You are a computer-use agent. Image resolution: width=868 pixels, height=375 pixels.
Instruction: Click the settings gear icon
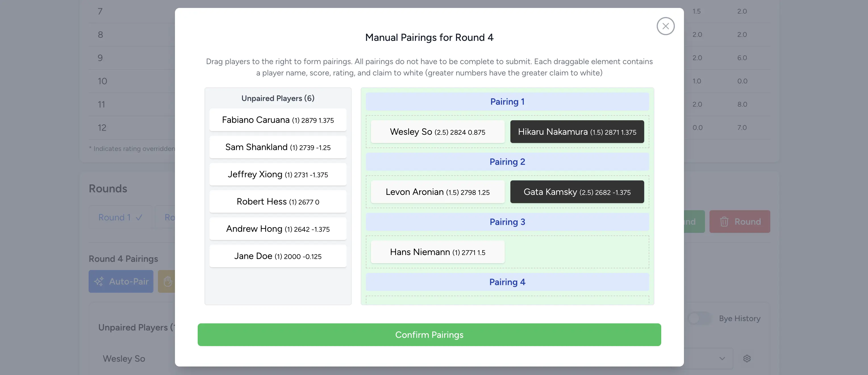[x=747, y=359]
